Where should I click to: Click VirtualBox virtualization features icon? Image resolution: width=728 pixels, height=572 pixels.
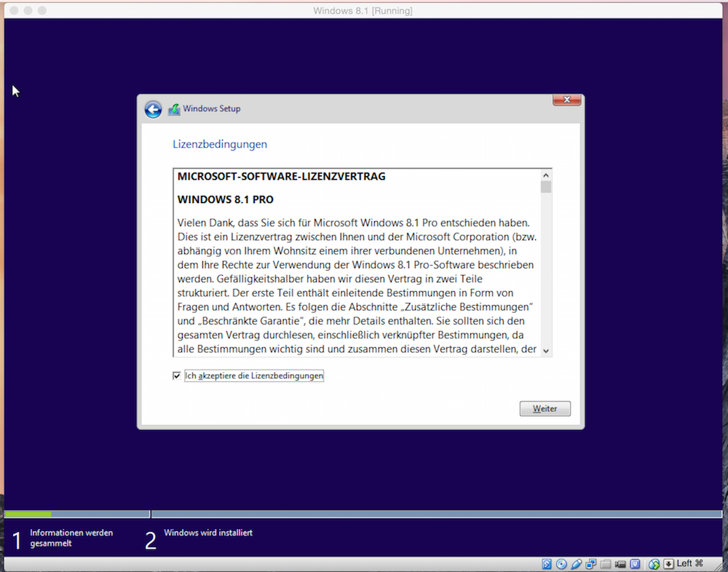point(635,564)
